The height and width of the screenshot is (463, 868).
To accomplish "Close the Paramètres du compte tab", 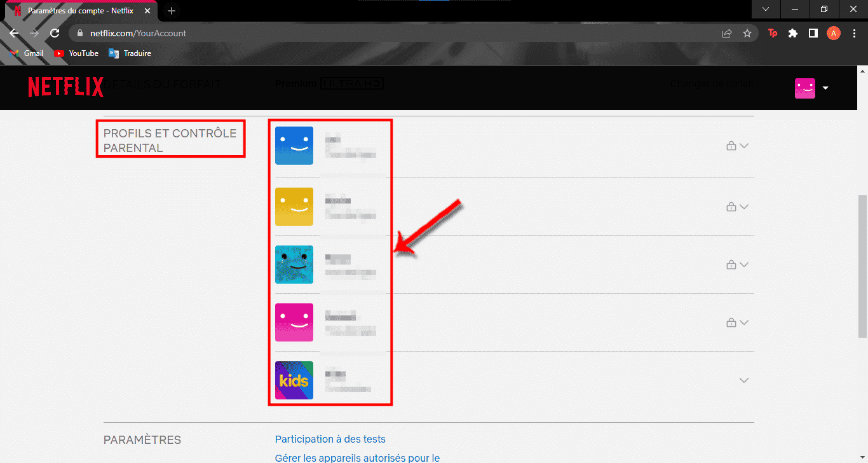I will [149, 11].
